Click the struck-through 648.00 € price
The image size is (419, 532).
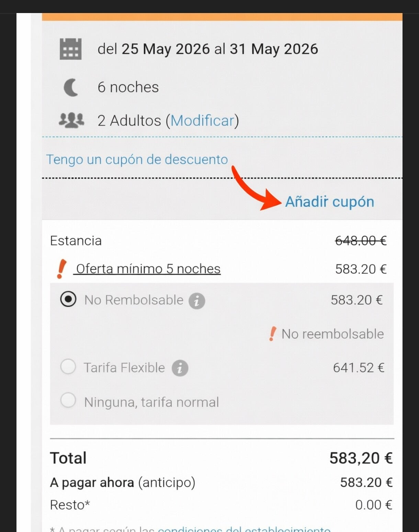coord(361,241)
